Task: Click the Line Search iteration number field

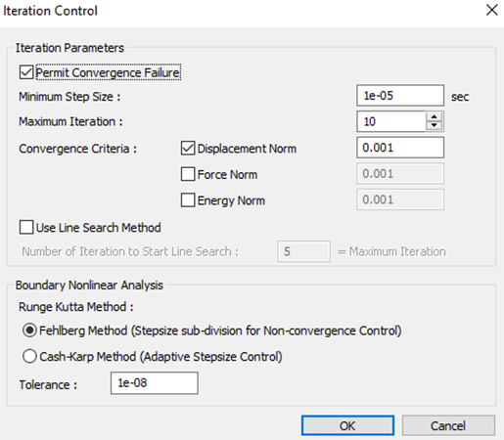Action: click(x=303, y=251)
